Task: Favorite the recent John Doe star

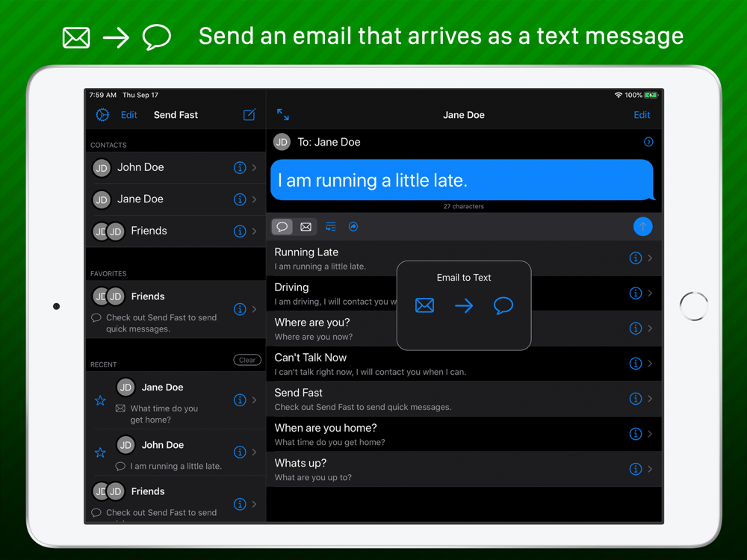Action: click(x=100, y=452)
